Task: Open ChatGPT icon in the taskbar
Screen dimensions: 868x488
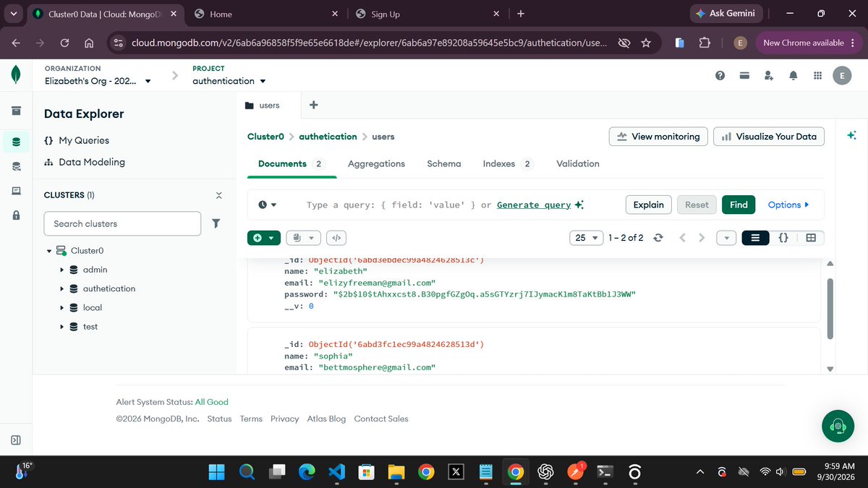Action: click(x=545, y=472)
